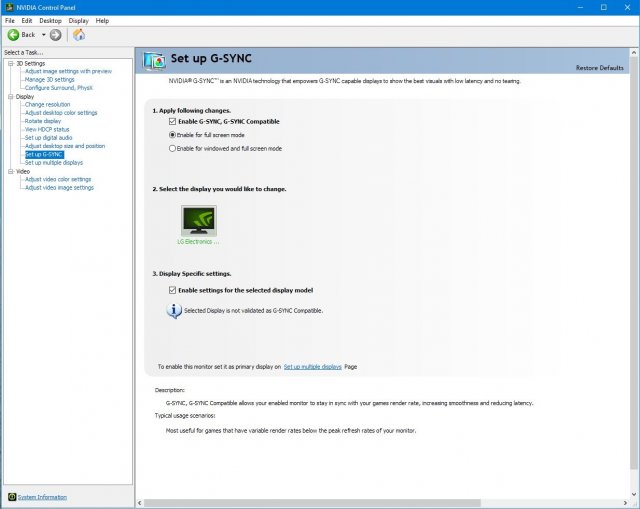Click the Forward arrow icon in toolbar
The height and width of the screenshot is (509, 640).
pyautogui.click(x=55, y=34)
